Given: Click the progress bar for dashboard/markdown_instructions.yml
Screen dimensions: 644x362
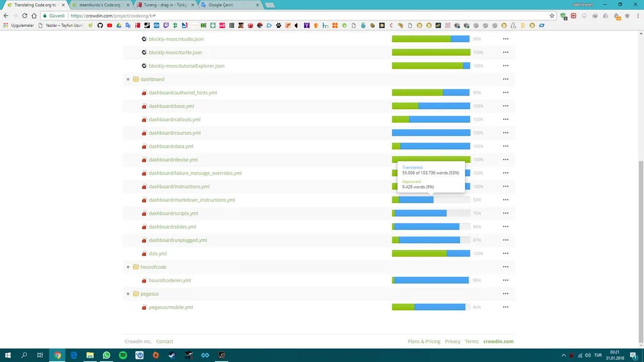Looking at the screenshot, I should click(431, 200).
